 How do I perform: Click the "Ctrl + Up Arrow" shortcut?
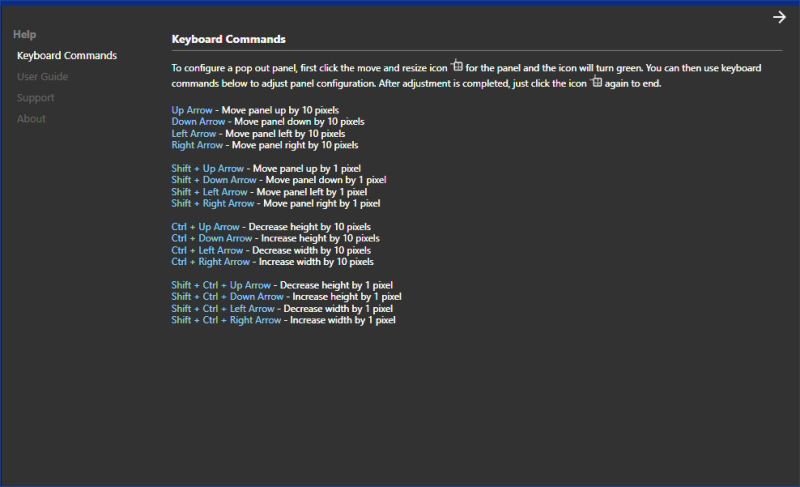tap(205, 227)
